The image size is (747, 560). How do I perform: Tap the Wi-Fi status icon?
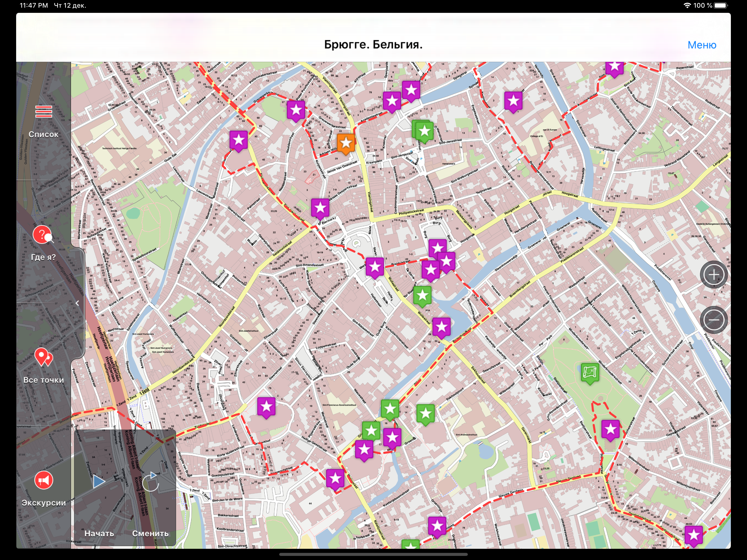tap(687, 5)
